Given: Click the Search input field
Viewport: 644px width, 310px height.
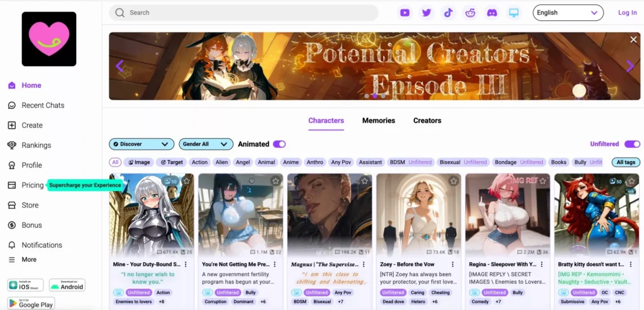Looking at the screenshot, I should (244, 13).
